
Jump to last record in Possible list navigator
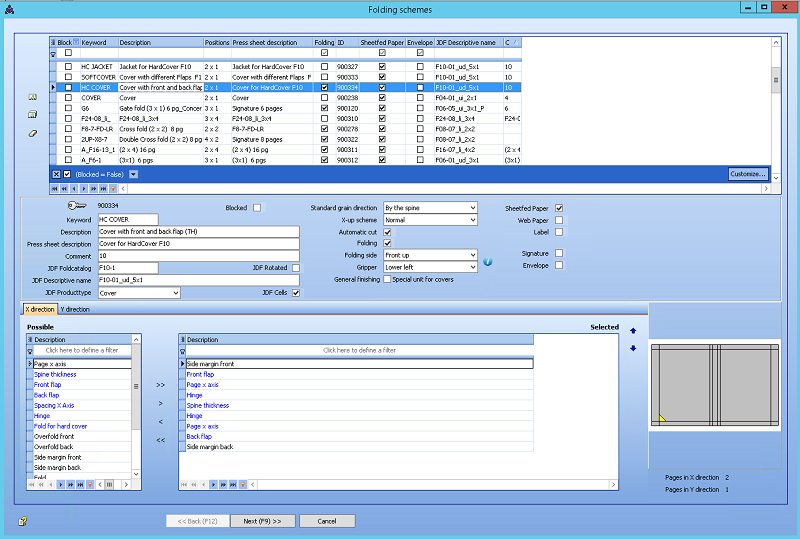point(80,484)
